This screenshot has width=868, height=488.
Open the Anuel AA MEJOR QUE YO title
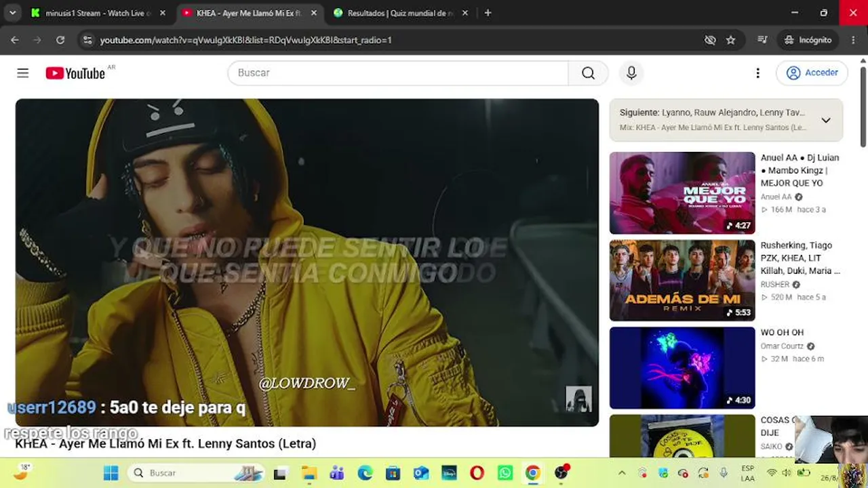pos(800,170)
